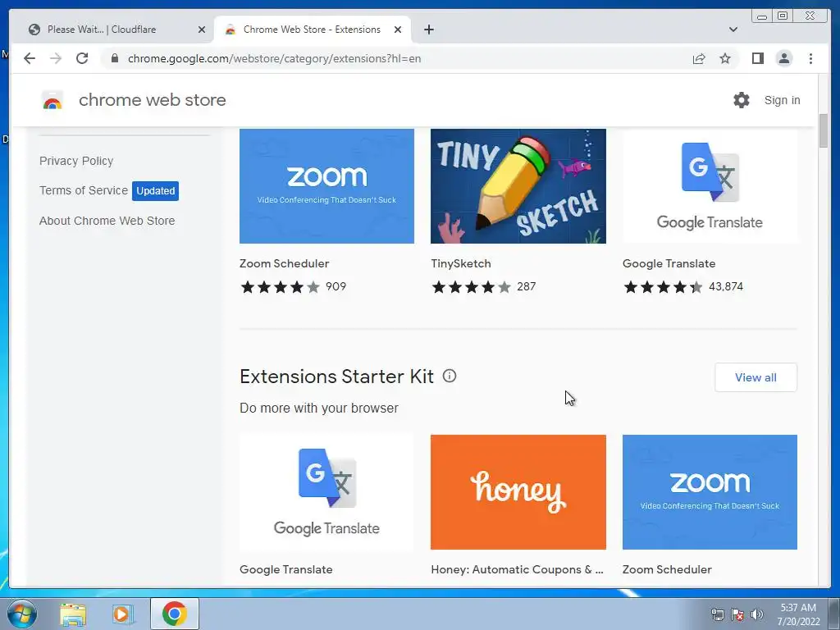Screen dimensions: 840x630
Task: Click Chrome icon in taskbar
Action: [174, 614]
